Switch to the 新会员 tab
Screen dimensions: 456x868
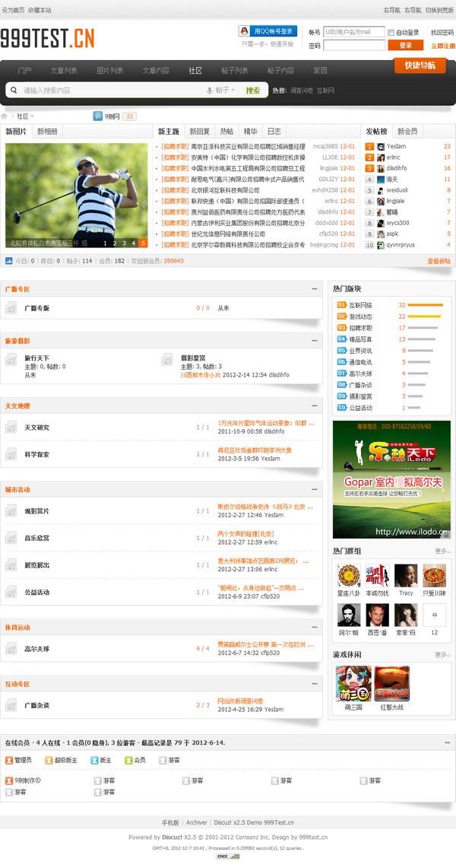[x=407, y=132]
